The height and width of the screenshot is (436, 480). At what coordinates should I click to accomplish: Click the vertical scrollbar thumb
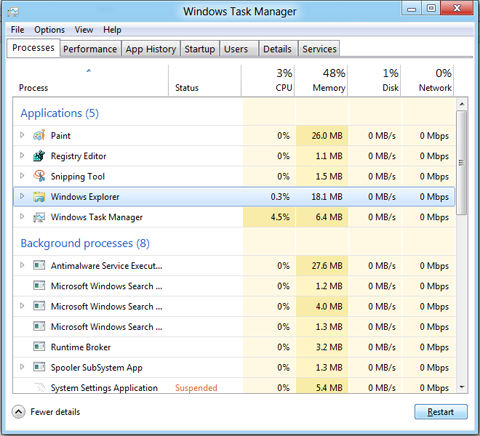click(462, 162)
